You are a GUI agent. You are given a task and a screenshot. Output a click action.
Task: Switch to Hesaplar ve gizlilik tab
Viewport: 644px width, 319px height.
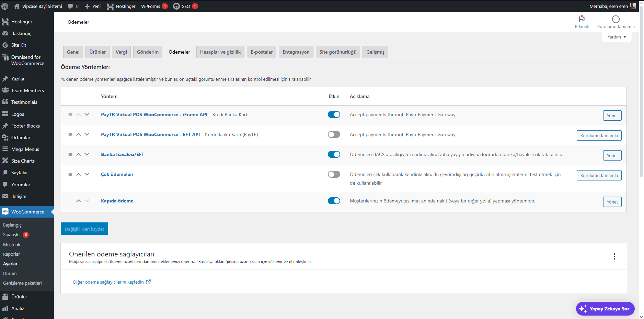220,52
